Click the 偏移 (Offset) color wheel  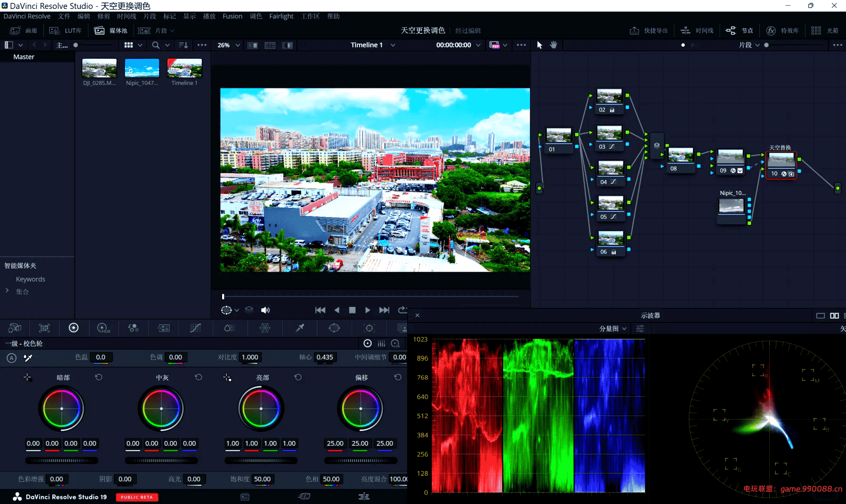tap(360, 408)
